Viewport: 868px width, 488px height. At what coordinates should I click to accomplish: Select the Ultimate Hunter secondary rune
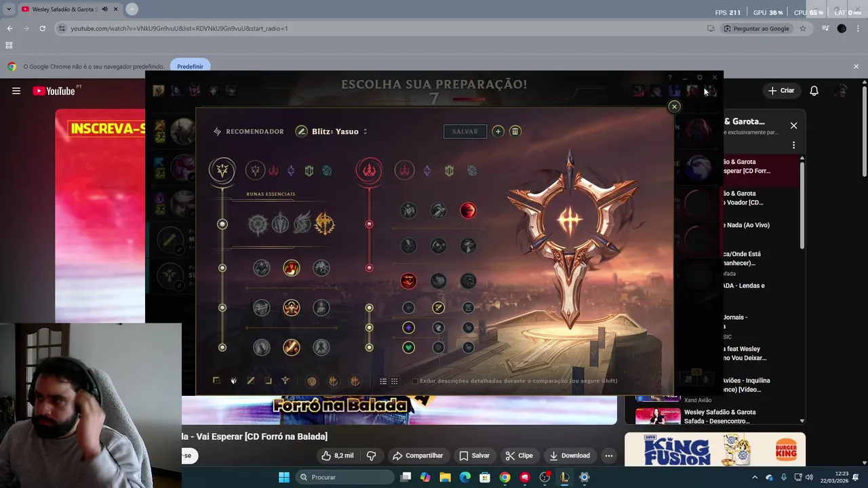click(x=468, y=281)
